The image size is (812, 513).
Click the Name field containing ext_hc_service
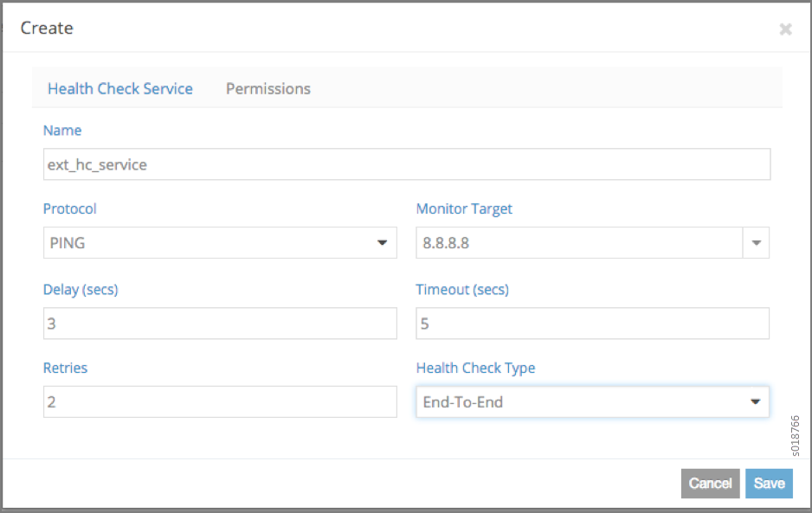pyautogui.click(x=407, y=164)
